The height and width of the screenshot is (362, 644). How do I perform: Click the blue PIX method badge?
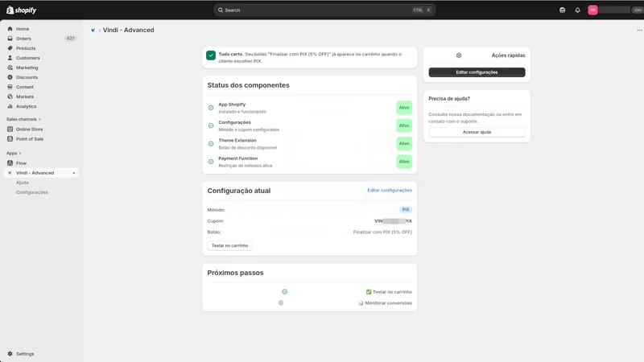point(406,210)
